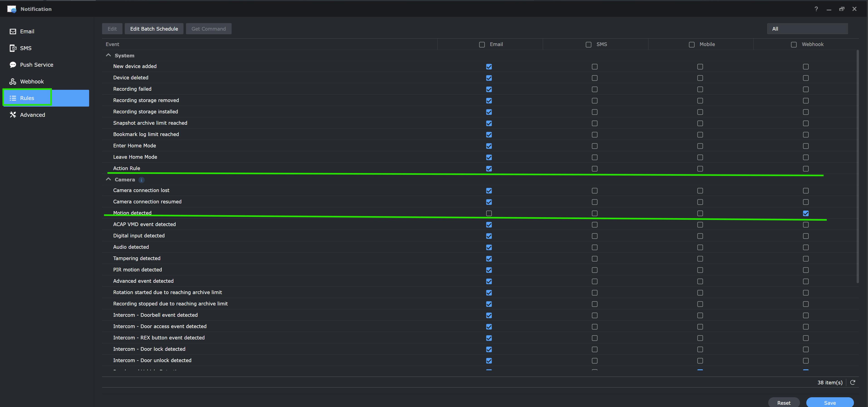Select Rotation started due to reaching archive limit
Viewport: 868px width, 407px height.
point(479,292)
